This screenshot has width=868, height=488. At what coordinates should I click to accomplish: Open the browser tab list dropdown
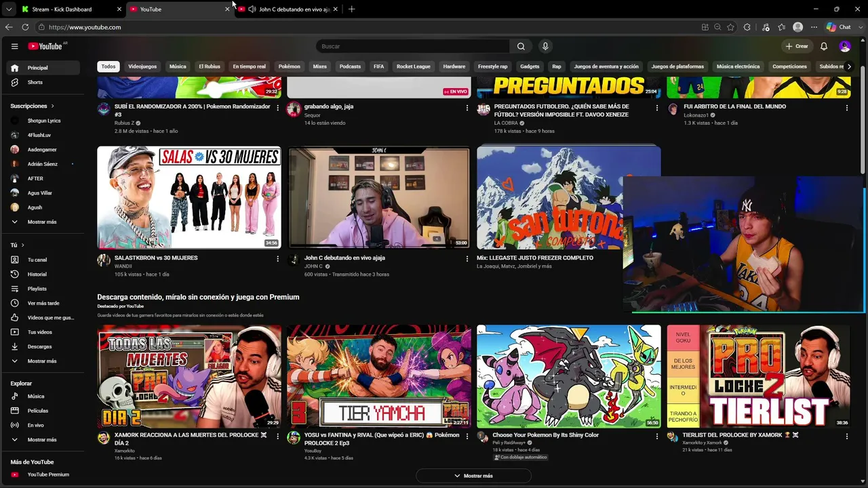point(8,9)
